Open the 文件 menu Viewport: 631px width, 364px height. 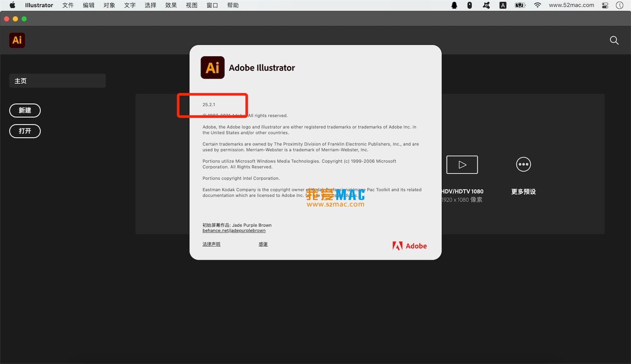click(x=68, y=5)
